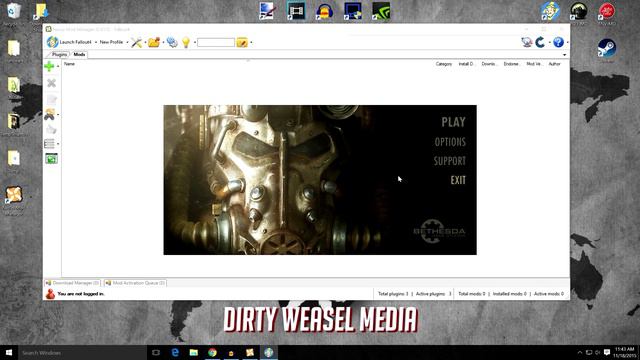
Task: Click the Endorse... column header
Action: (511, 64)
